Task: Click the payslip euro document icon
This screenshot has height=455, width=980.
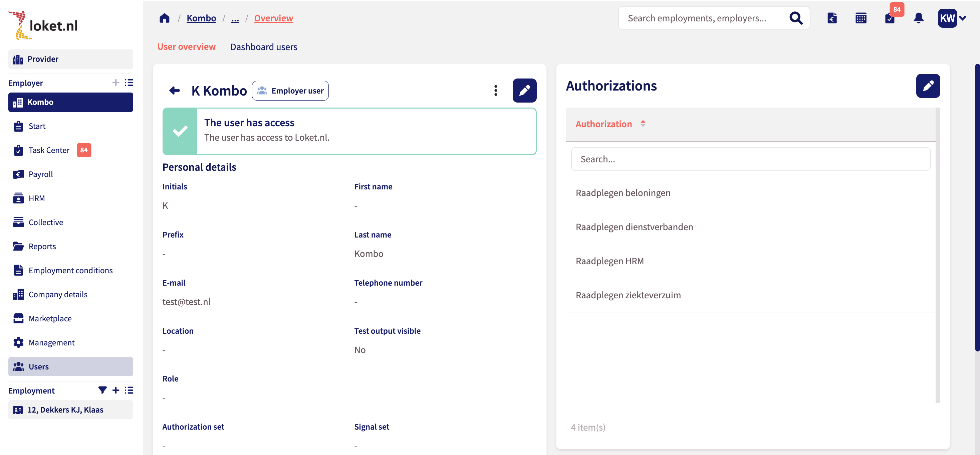Action: pyautogui.click(x=831, y=18)
